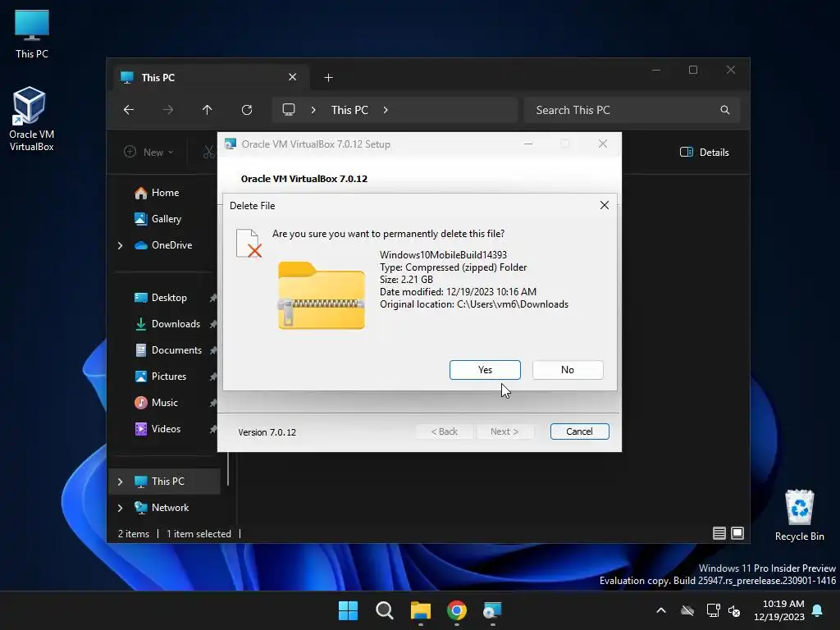Click the computer icon in the address bar
840x630 pixels.
(289, 110)
